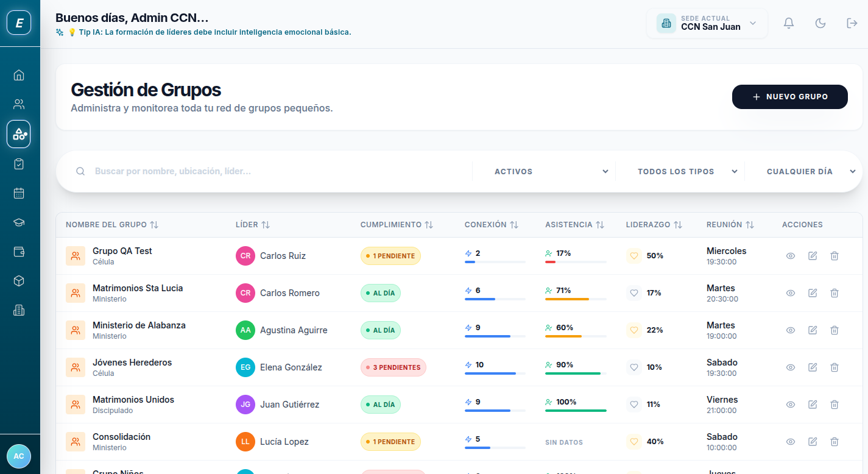Click the notifications bell icon

click(x=789, y=23)
